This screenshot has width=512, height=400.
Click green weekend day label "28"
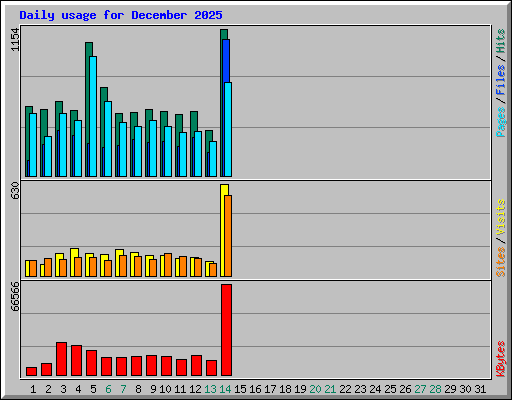pyautogui.click(x=435, y=389)
